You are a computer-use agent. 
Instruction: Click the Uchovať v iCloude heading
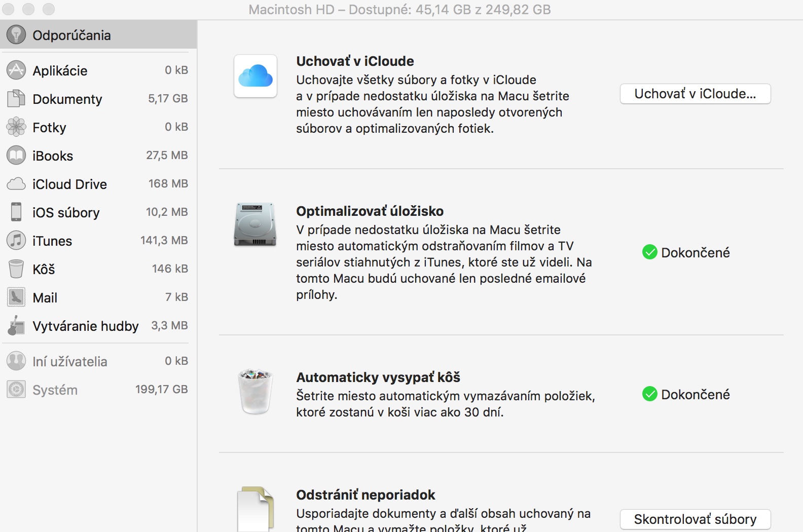355,61
